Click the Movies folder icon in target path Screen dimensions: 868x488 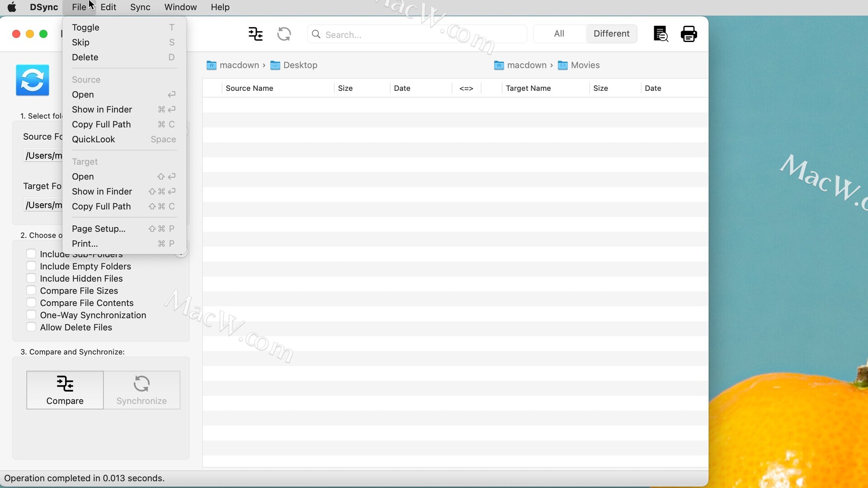563,65
